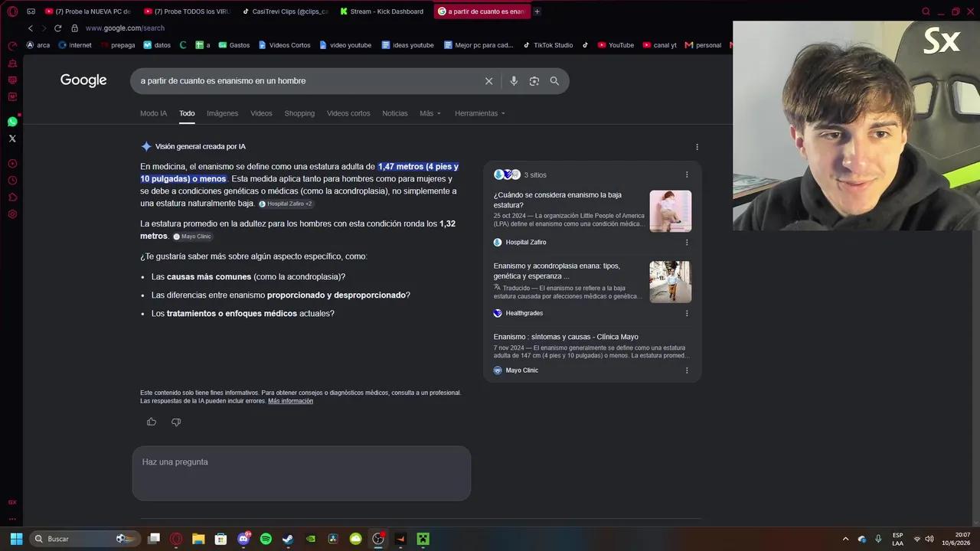Screen dimensions: 980x551
Task: Open Steam from the taskbar
Action: pyautogui.click(x=288, y=539)
